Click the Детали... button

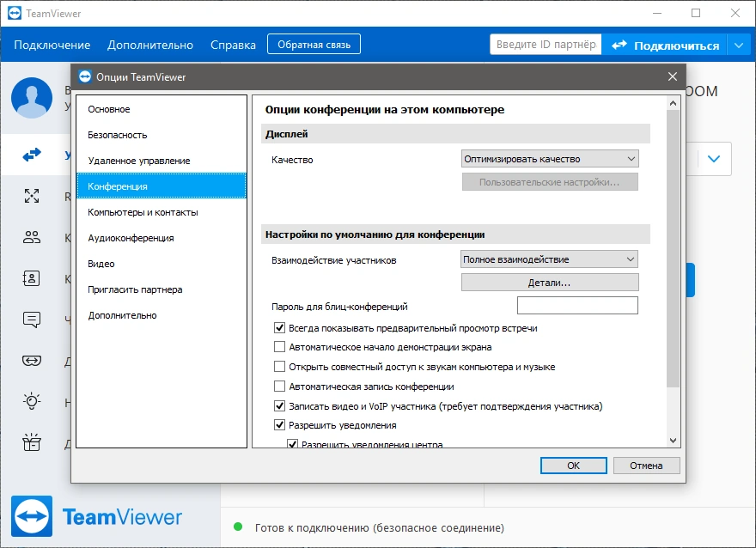click(550, 283)
